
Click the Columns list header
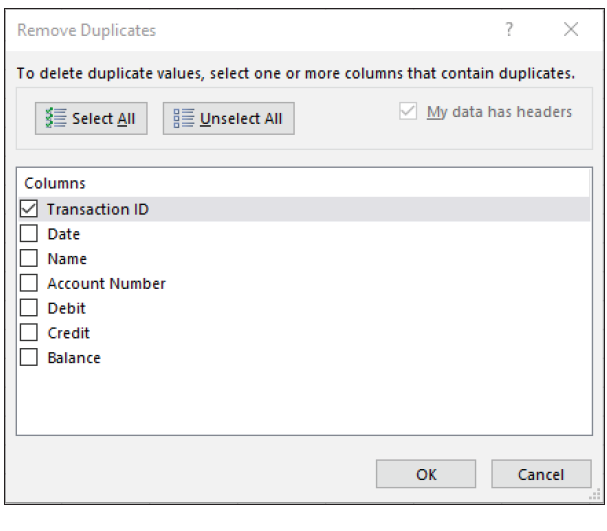coord(55,183)
